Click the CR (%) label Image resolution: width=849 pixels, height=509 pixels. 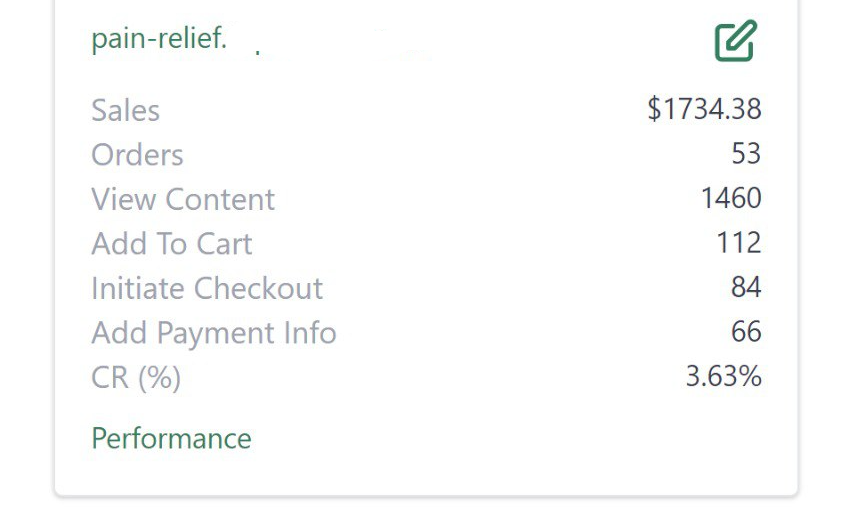coord(135,378)
